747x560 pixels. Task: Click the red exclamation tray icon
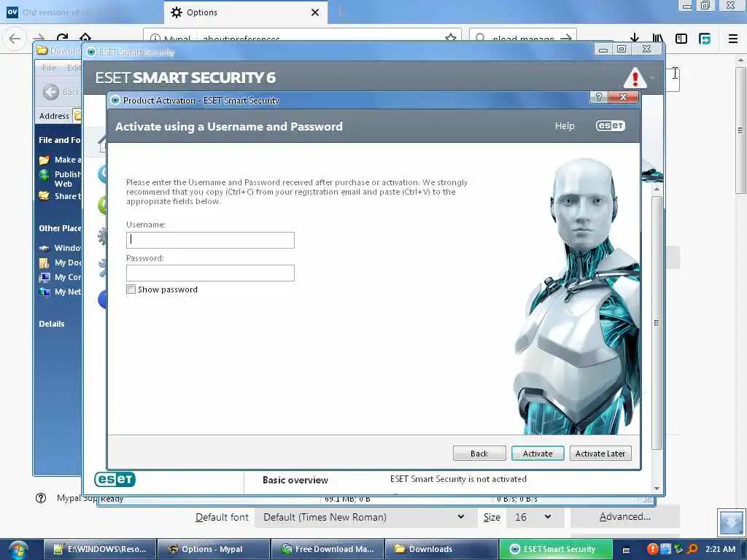click(x=652, y=549)
